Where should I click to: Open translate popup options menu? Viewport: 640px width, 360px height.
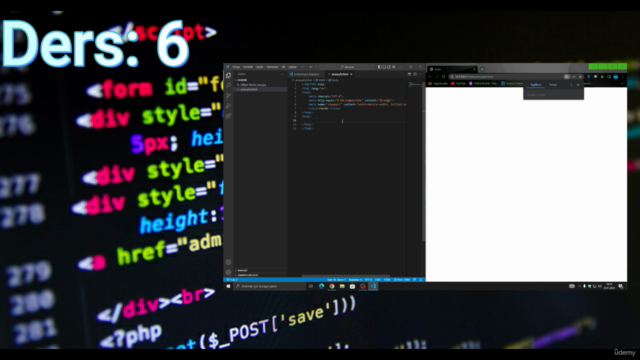click(571, 84)
